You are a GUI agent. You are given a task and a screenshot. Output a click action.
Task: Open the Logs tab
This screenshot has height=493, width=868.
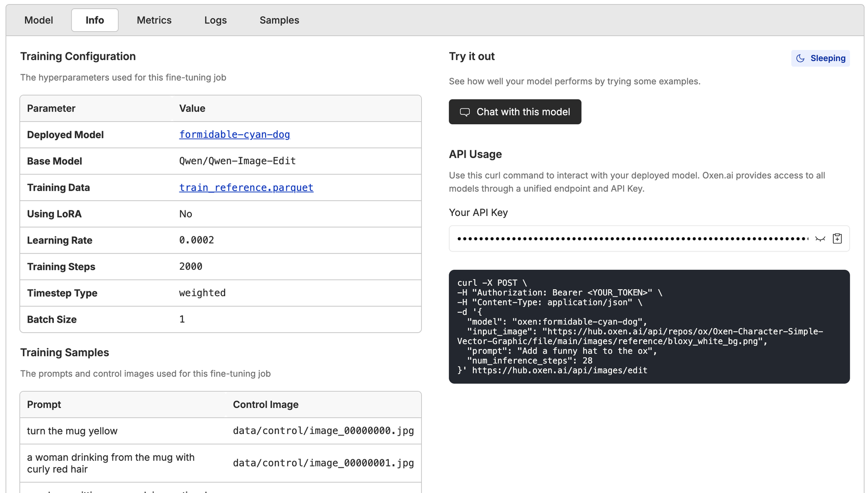tap(215, 20)
